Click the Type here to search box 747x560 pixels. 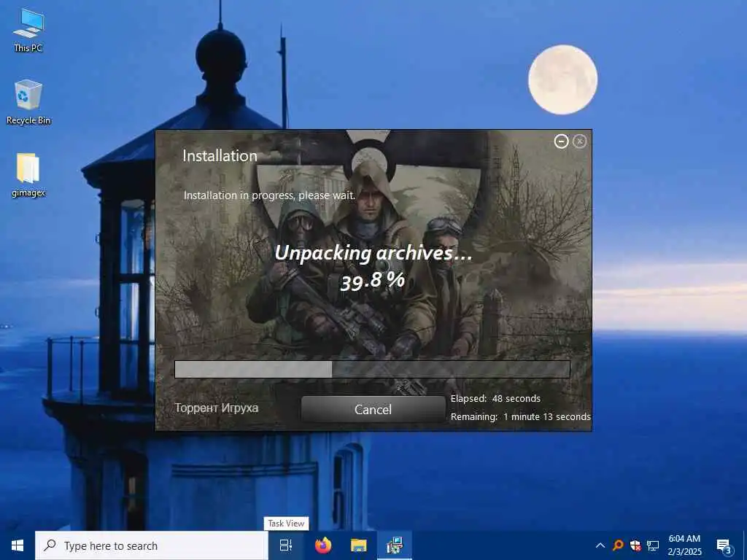[152, 545]
